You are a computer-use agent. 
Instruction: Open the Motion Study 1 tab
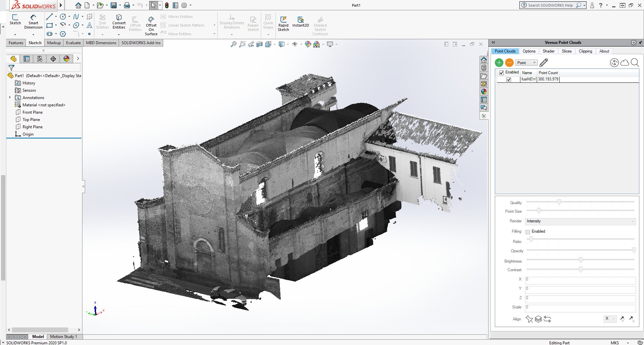(63, 337)
